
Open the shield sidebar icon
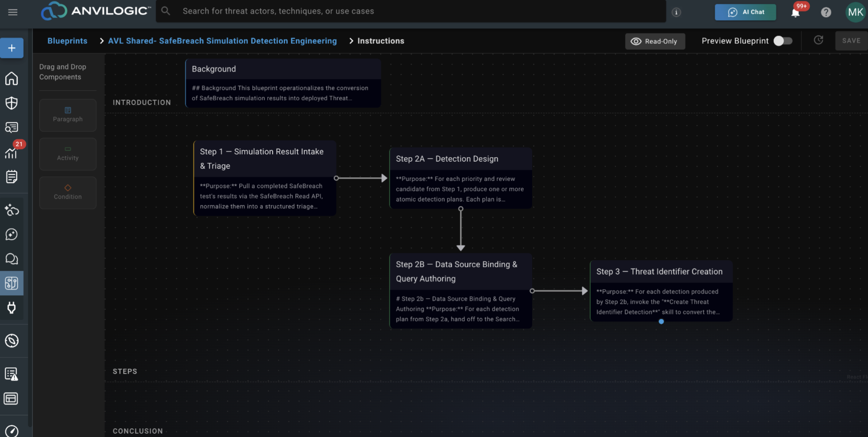(12, 103)
